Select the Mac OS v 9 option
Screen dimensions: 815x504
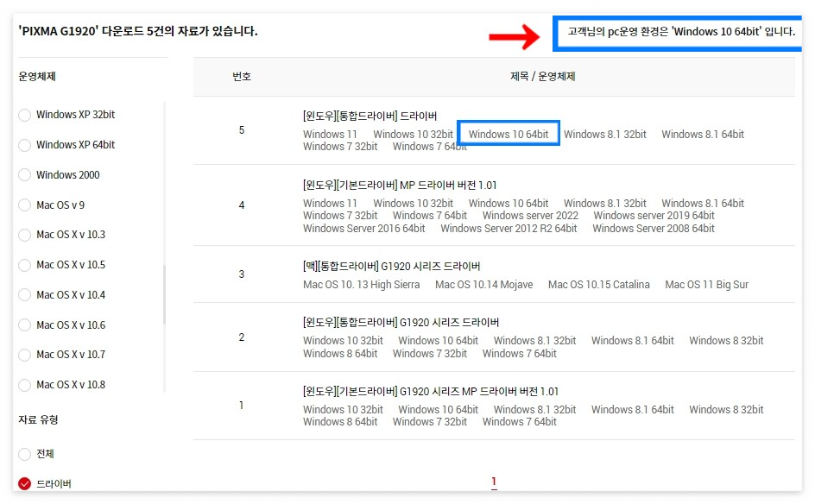(x=24, y=205)
